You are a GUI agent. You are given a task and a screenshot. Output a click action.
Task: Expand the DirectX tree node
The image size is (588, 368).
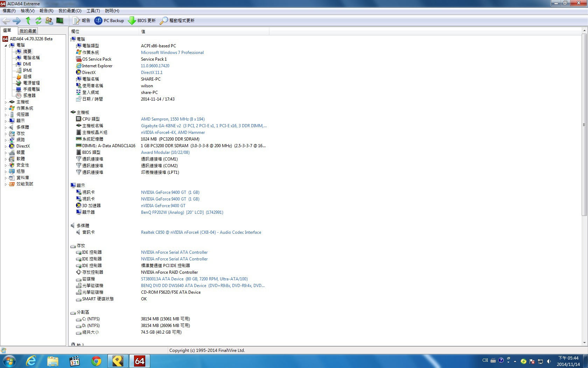pyautogui.click(x=6, y=146)
